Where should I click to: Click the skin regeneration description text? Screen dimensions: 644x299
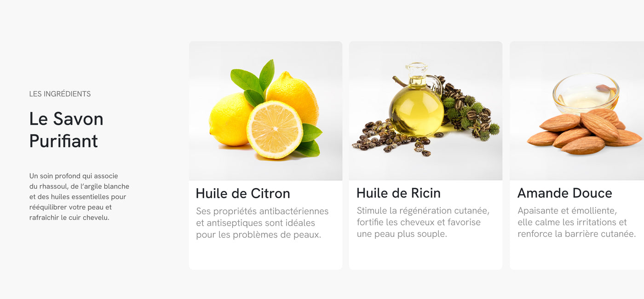click(423, 222)
